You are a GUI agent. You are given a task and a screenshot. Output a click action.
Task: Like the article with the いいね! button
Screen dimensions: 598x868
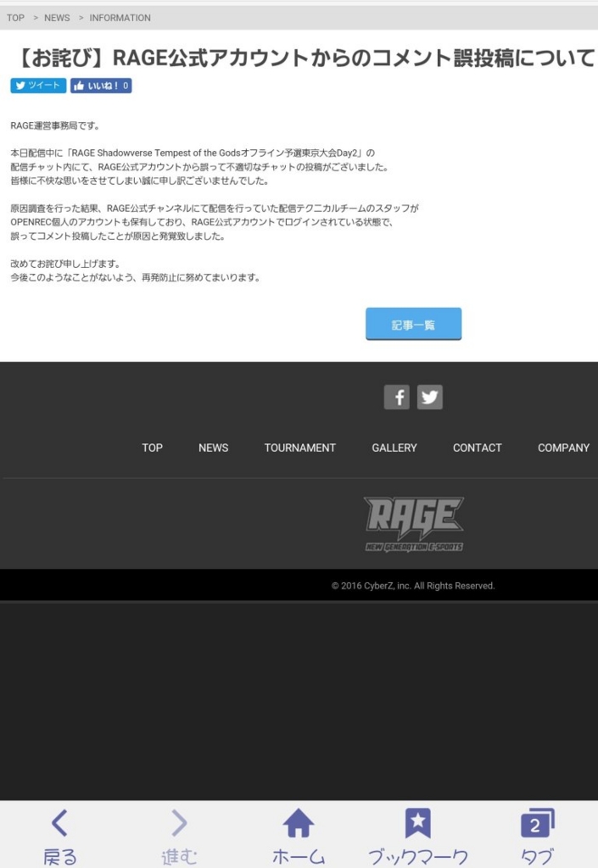tap(101, 86)
